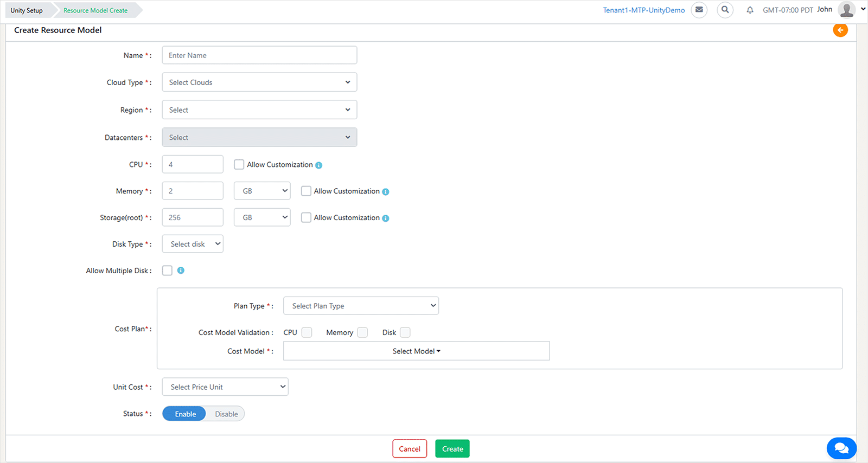Open the Select Price Unit dropdown
Viewport: 868px width, 463px height.
pos(225,387)
